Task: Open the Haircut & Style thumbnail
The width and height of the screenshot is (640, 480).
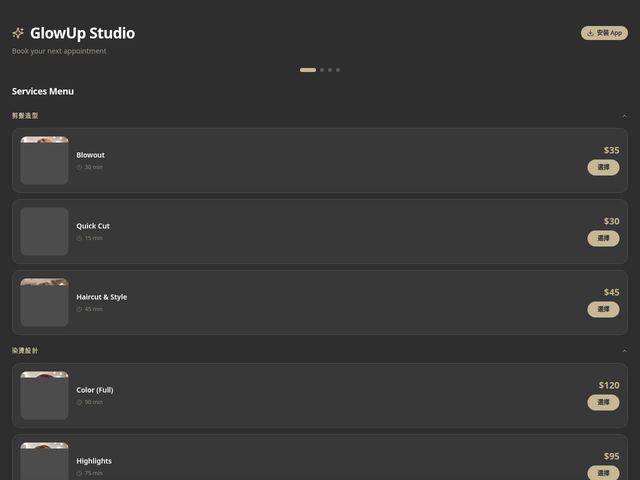Action: tap(44, 302)
